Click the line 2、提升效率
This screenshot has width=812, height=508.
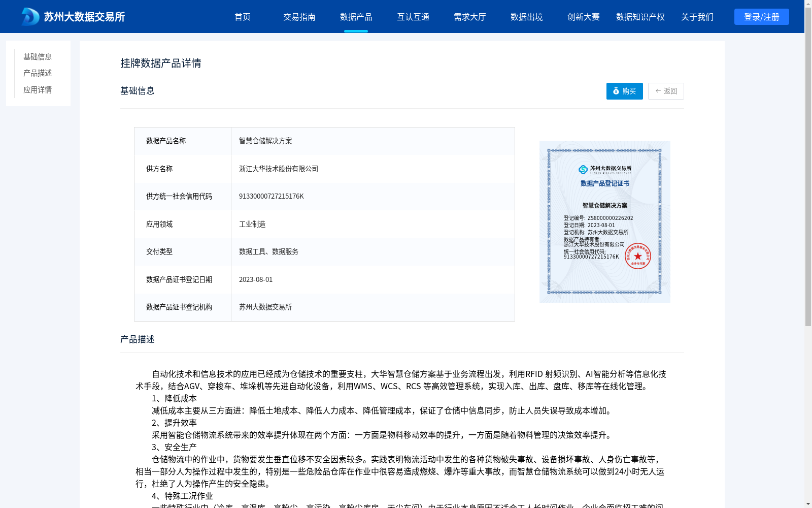[x=174, y=423]
